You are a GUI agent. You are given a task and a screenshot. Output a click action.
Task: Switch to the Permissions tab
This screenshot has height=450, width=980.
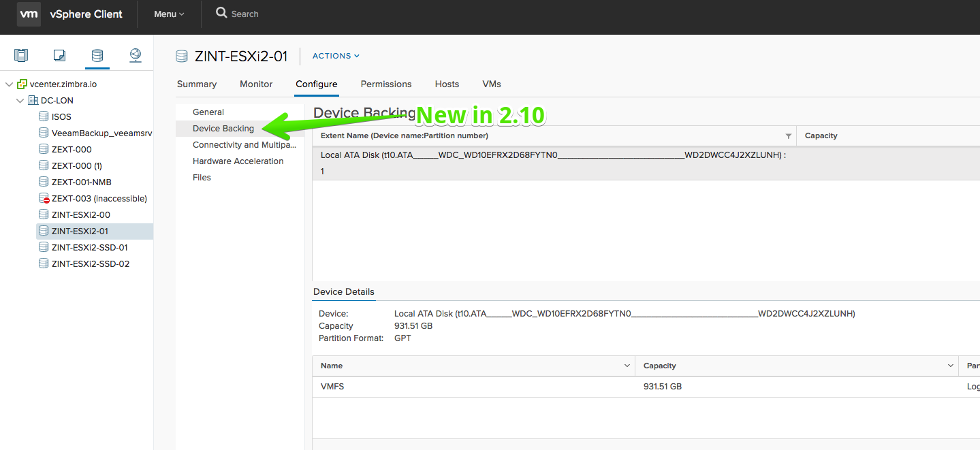(386, 84)
